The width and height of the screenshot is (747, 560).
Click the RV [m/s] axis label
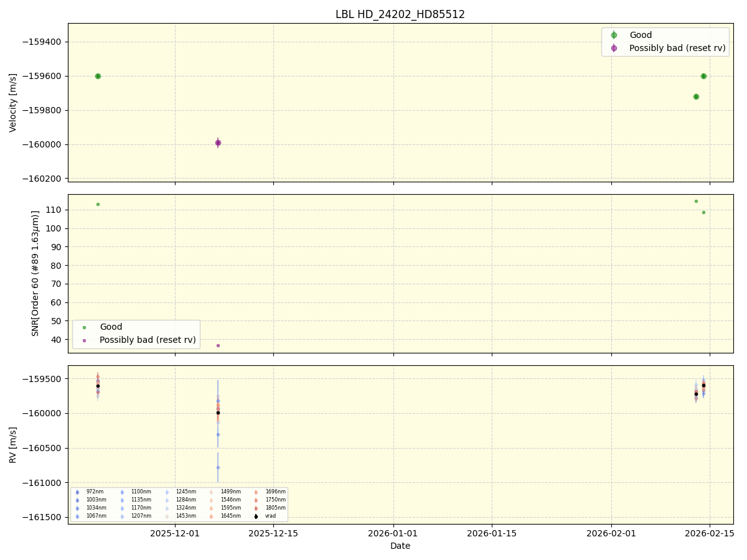14,445
